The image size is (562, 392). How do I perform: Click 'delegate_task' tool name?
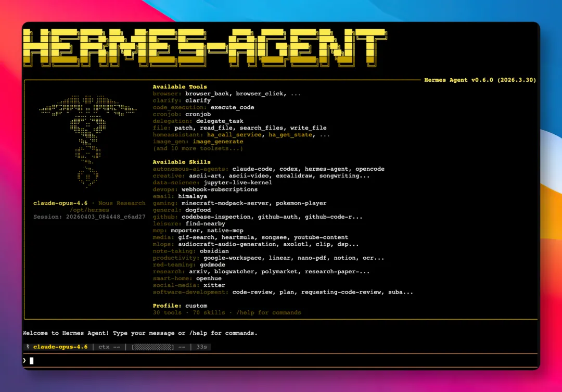point(220,121)
